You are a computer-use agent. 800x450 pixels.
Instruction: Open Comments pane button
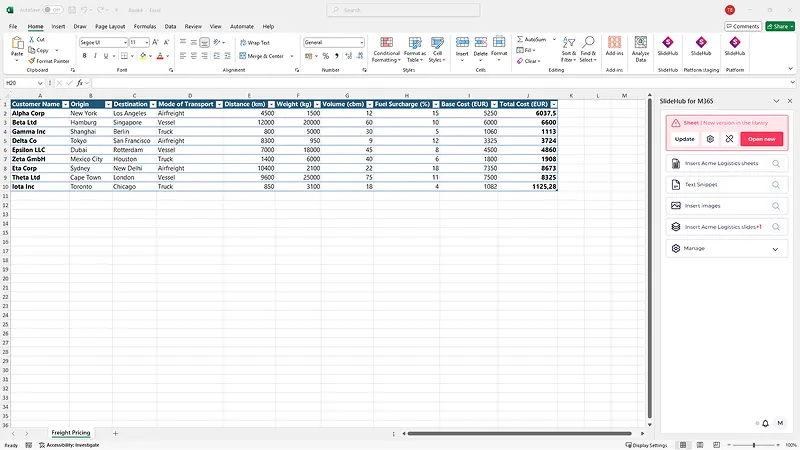[x=743, y=26]
